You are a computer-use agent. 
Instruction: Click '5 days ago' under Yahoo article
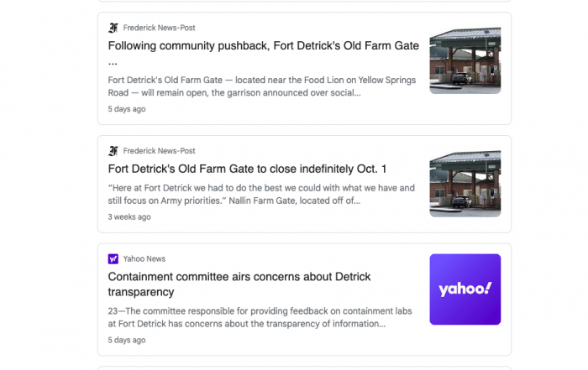tap(127, 340)
